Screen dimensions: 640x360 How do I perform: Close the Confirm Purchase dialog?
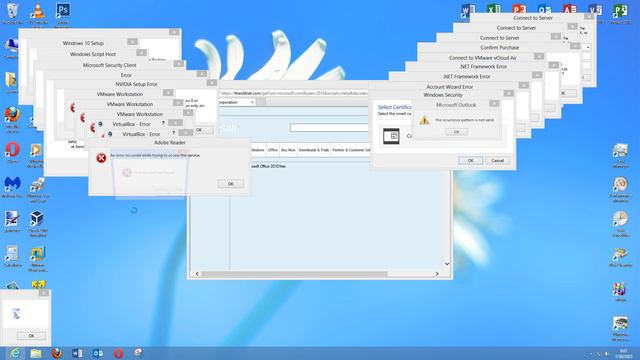point(575,46)
